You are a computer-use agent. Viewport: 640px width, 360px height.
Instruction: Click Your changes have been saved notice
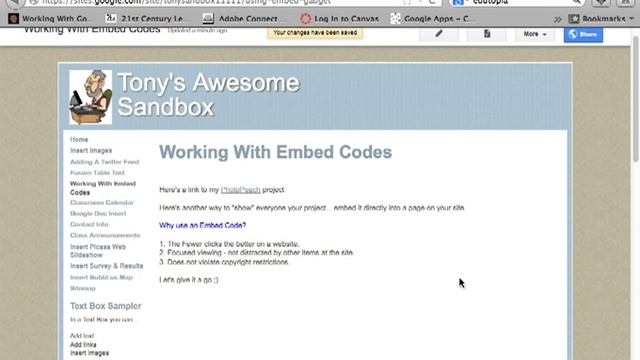pyautogui.click(x=315, y=33)
